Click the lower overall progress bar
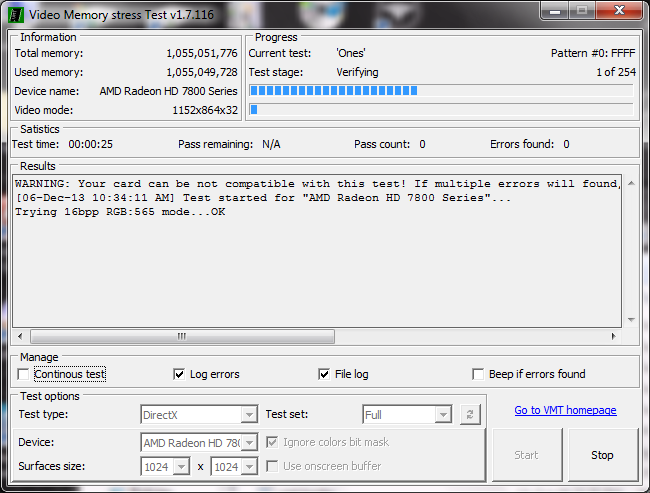Viewport: 650px width, 493px height. pyautogui.click(x=441, y=109)
